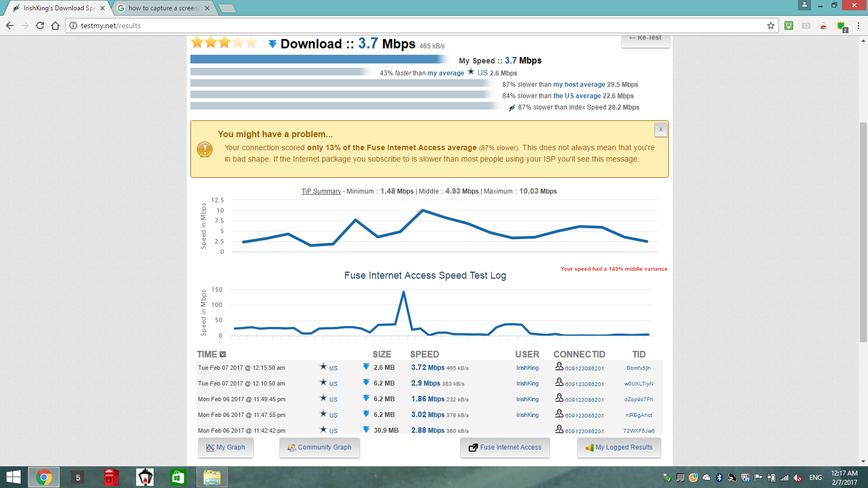Open the taskbar clock showing 12:17 AM
868x488 pixels.
(x=844, y=478)
